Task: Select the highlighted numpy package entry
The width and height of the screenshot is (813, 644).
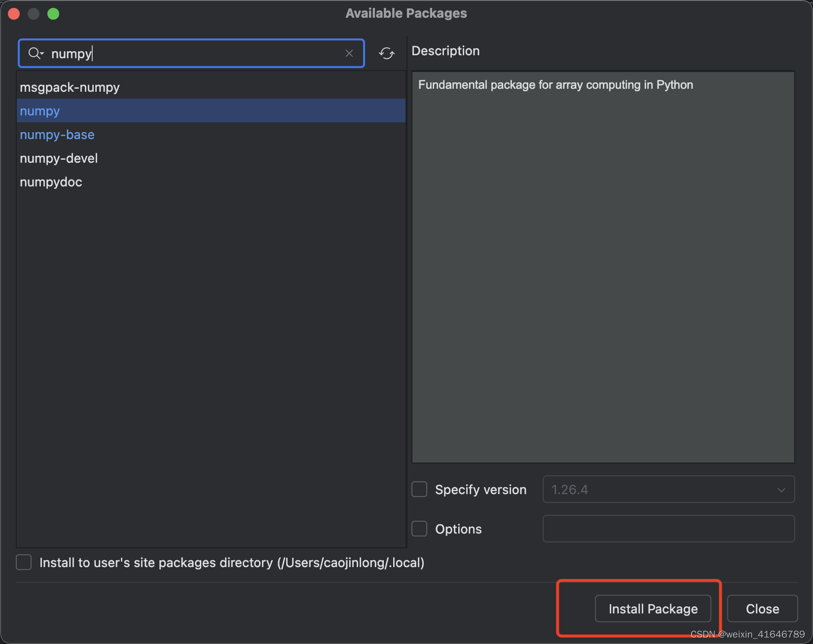Action: (x=39, y=110)
